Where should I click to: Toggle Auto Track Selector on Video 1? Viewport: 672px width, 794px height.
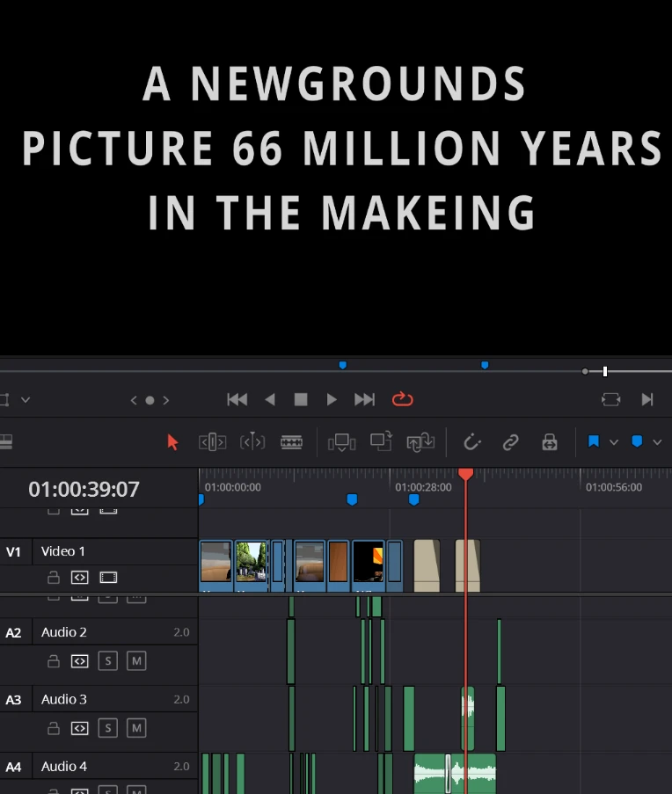click(x=79, y=578)
